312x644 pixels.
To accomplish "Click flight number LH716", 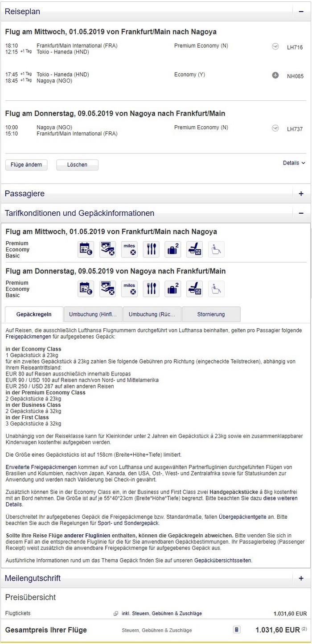I will coord(295,47).
